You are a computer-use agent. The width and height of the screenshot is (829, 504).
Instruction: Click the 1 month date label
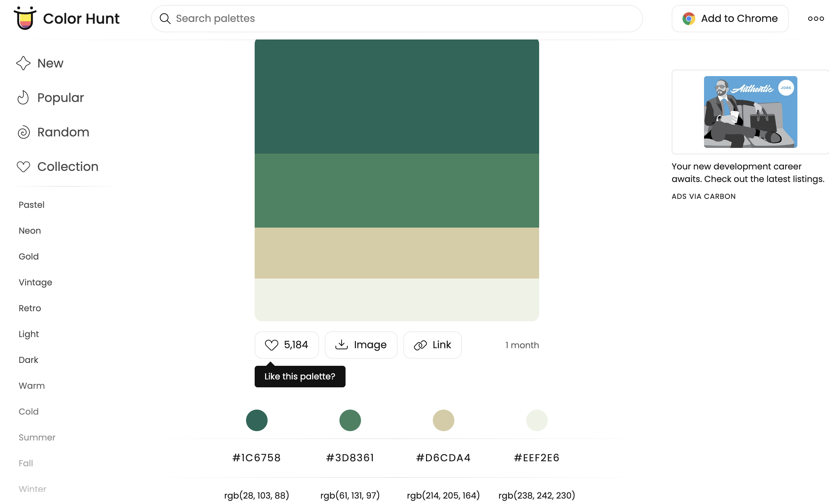(522, 345)
